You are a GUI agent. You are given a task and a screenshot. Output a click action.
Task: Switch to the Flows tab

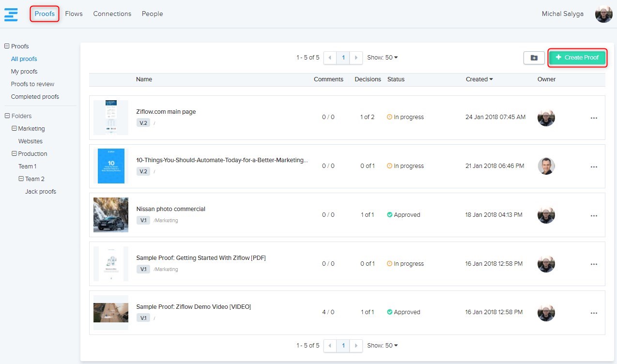click(x=74, y=14)
